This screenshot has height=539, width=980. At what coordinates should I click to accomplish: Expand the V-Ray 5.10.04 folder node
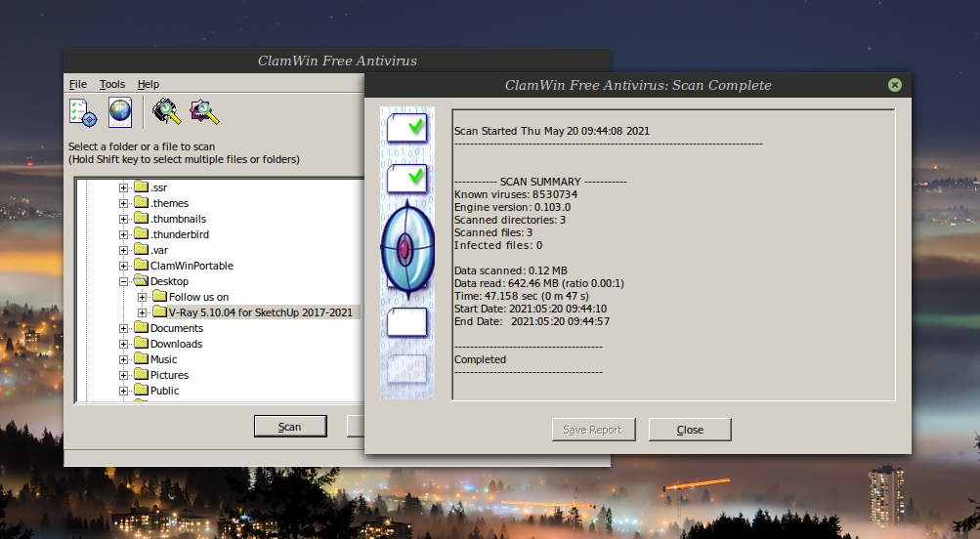point(143,312)
